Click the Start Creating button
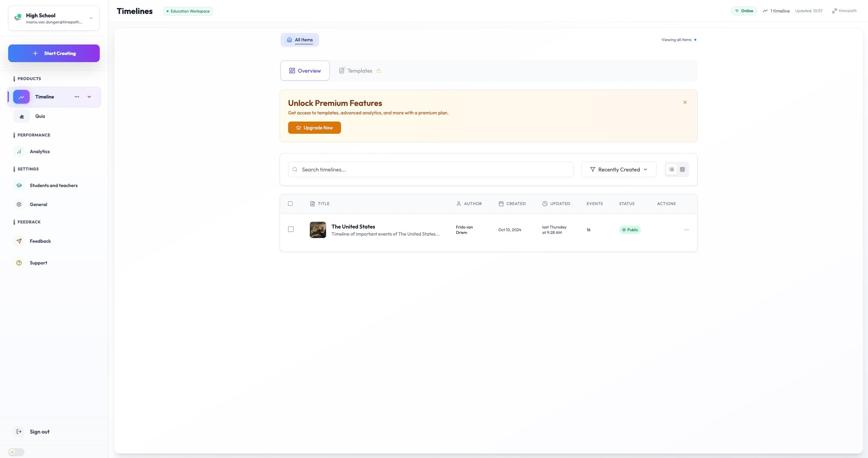The width and height of the screenshot is (868, 458). tap(54, 53)
